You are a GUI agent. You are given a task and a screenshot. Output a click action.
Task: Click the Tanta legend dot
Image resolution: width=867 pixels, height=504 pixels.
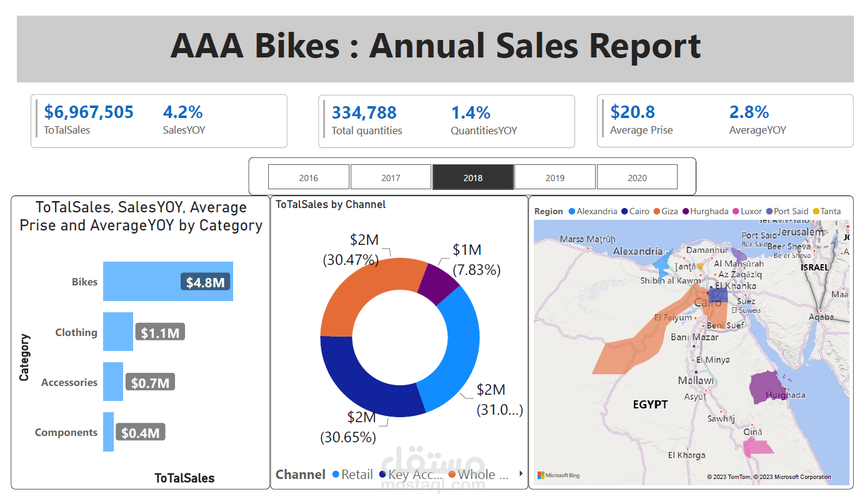(x=816, y=210)
